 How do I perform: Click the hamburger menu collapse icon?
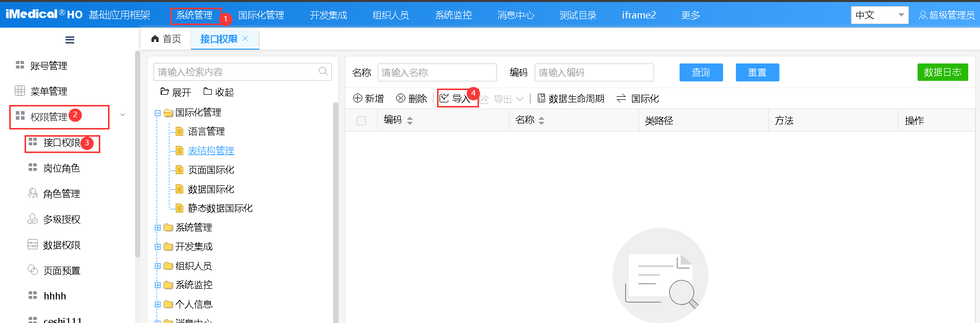tap(70, 40)
